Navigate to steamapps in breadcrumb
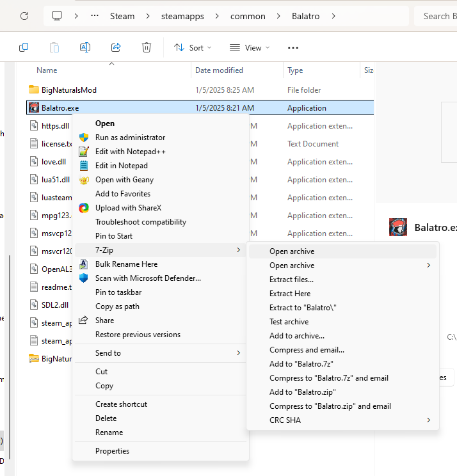 click(x=182, y=16)
